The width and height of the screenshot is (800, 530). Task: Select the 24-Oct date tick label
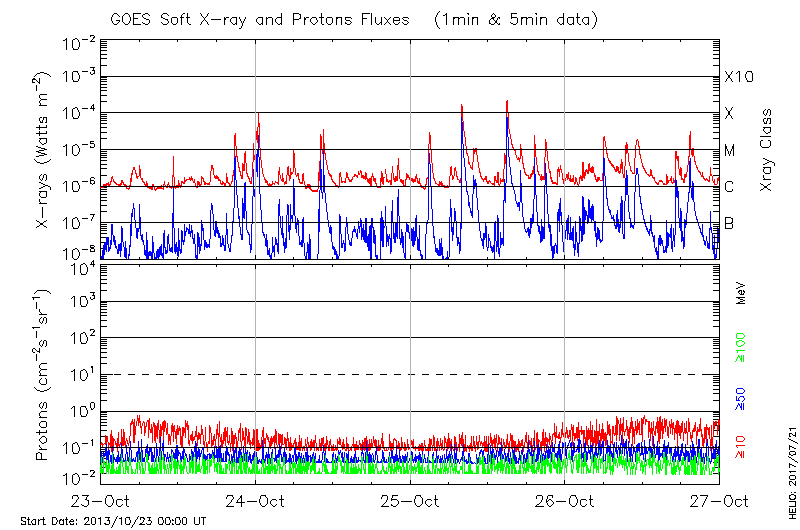256,500
